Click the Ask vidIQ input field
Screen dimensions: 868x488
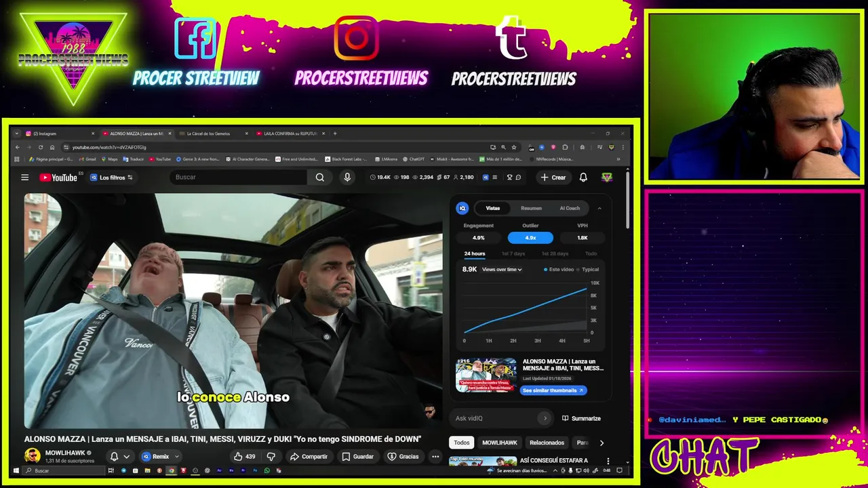[x=496, y=418]
